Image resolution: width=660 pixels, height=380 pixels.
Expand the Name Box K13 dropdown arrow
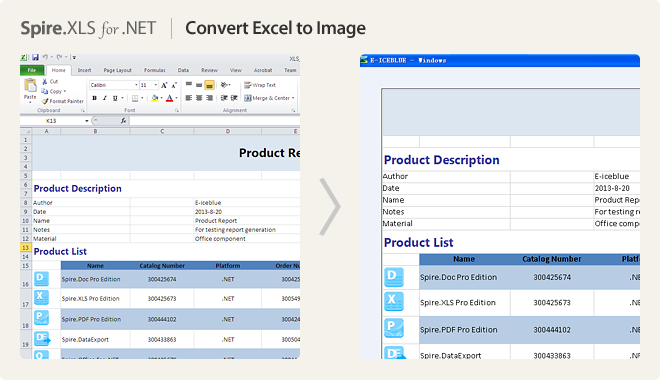tap(87, 121)
